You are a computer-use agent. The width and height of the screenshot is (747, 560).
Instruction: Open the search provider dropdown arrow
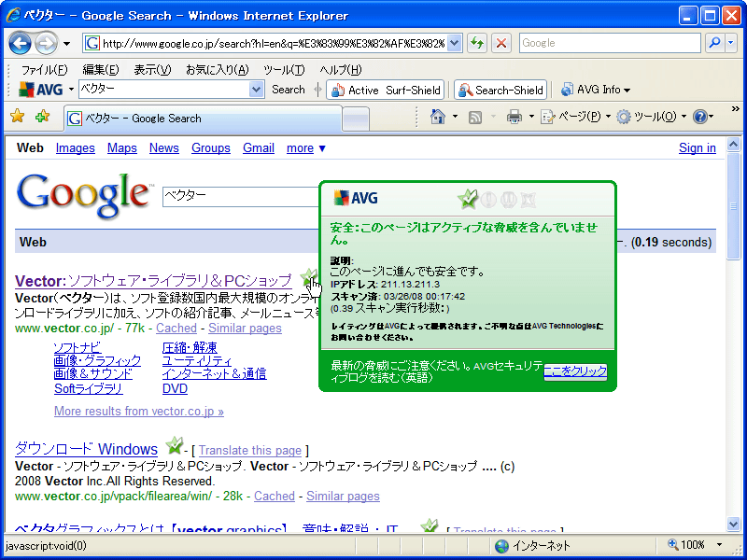(731, 43)
